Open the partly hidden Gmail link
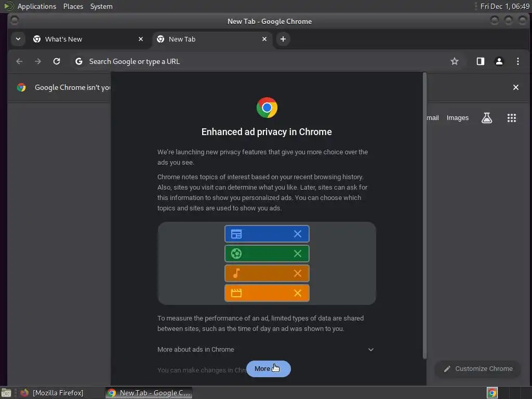Screen dimensions: 532x399 point(433,118)
